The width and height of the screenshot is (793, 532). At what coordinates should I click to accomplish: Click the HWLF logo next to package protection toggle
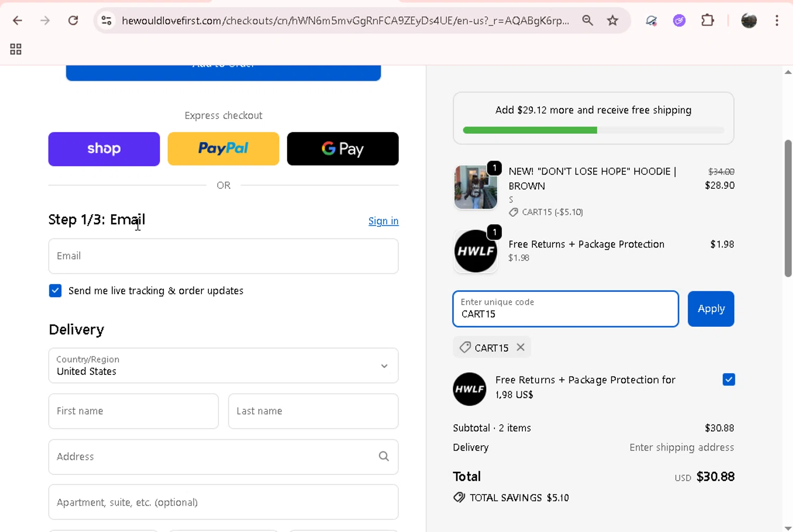click(469, 389)
